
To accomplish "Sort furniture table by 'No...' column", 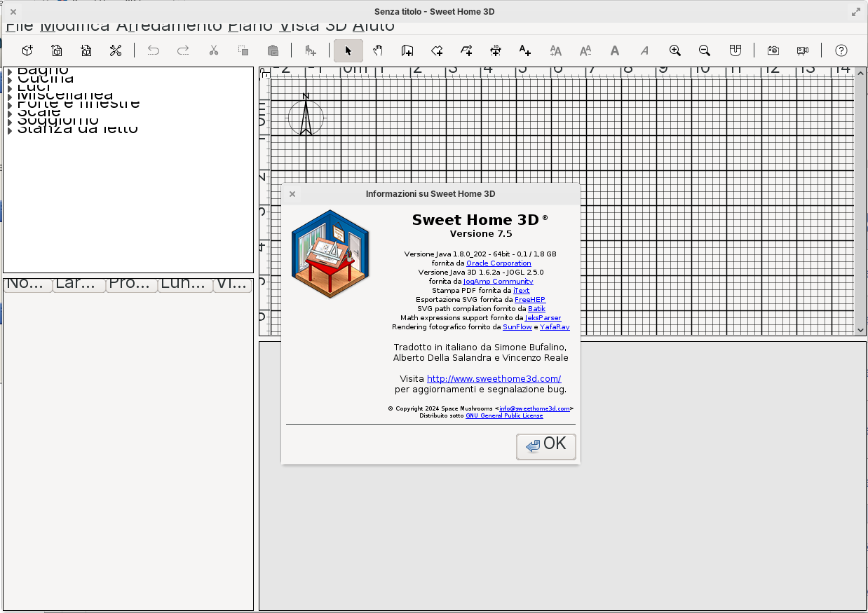I will pos(28,285).
